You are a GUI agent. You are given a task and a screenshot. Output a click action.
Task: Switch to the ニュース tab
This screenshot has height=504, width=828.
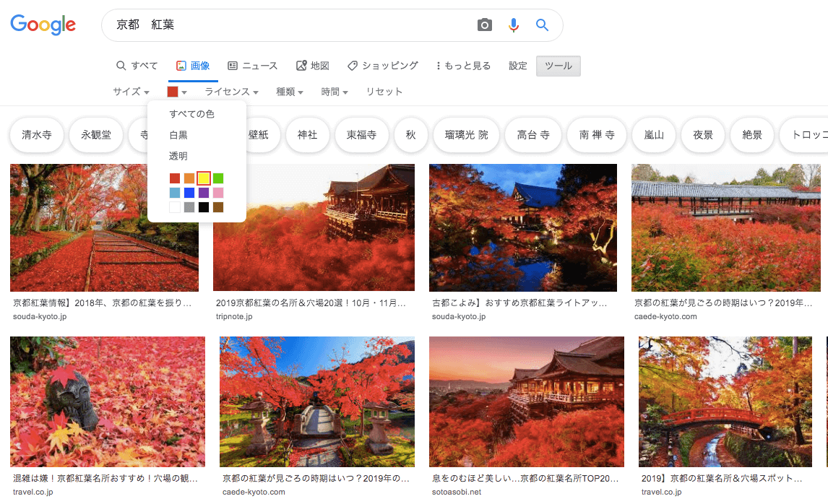pyautogui.click(x=252, y=66)
